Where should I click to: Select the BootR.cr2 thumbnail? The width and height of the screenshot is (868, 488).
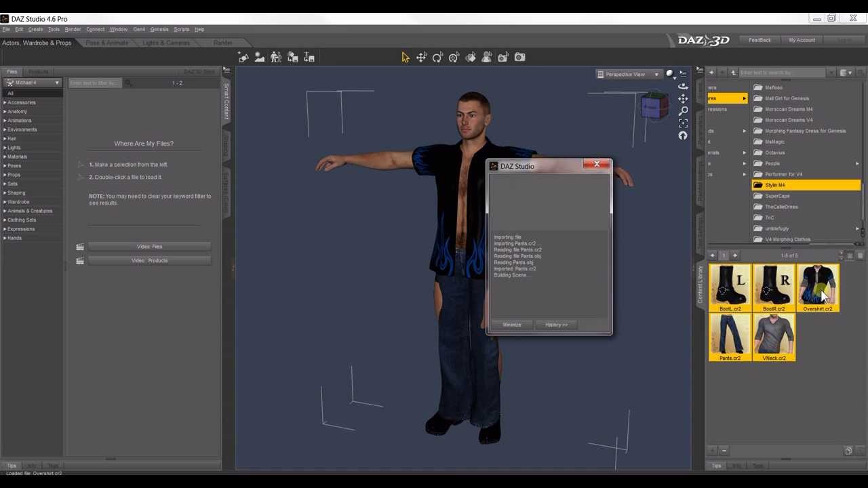click(774, 288)
